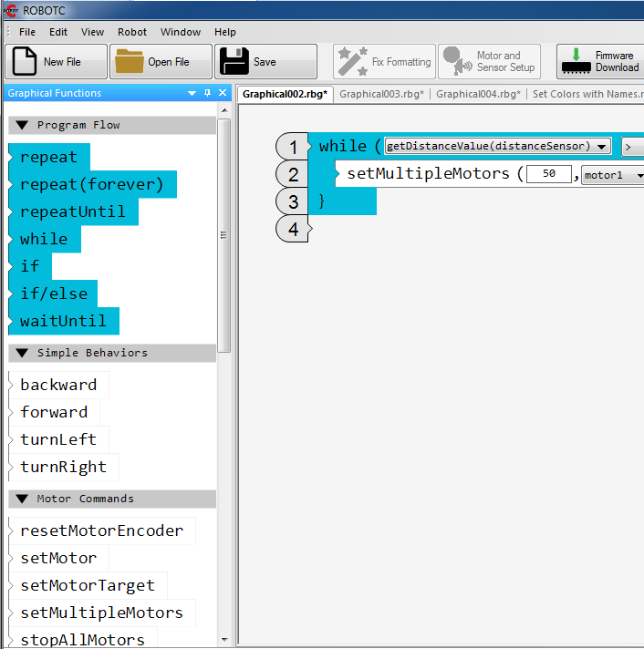Select the stopAllMotors block

click(x=83, y=639)
